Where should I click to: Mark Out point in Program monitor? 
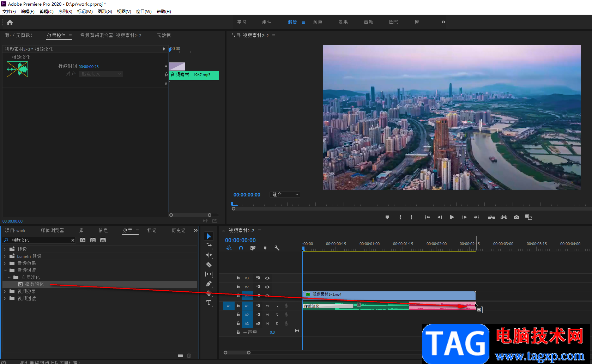411,217
